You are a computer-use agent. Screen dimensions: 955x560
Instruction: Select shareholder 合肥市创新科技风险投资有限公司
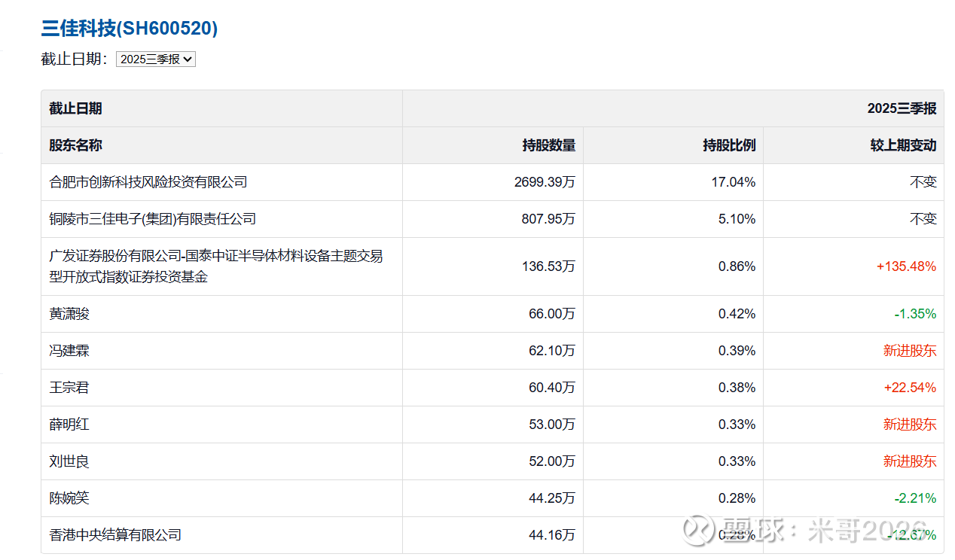(148, 182)
